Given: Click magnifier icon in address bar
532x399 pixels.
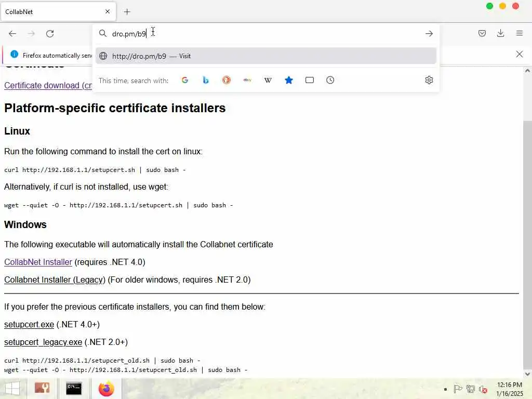Looking at the screenshot, I should [102, 33].
